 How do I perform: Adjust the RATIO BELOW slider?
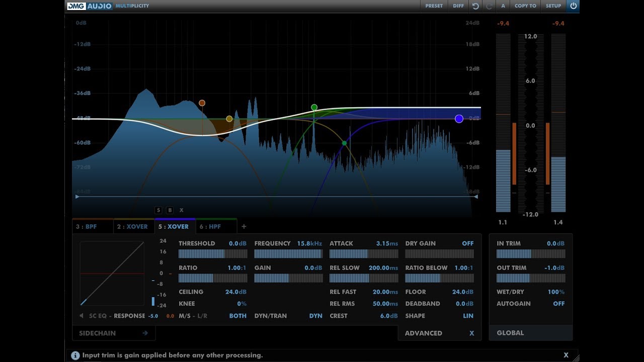439,278
